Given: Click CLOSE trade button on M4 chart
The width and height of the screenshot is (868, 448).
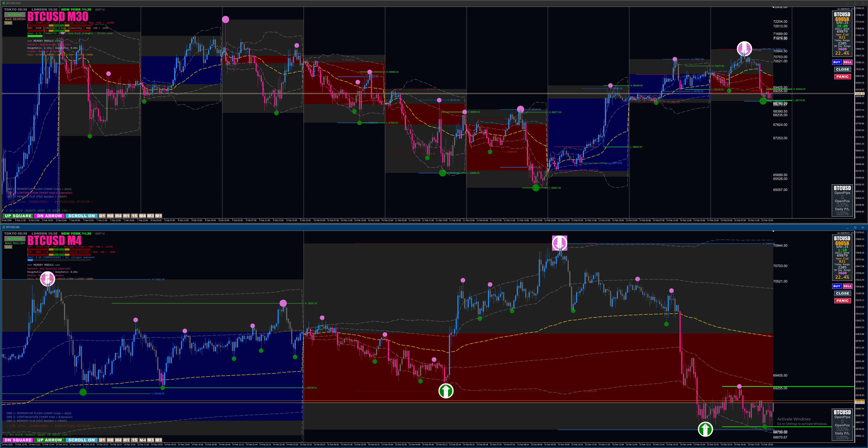Looking at the screenshot, I should [x=842, y=293].
